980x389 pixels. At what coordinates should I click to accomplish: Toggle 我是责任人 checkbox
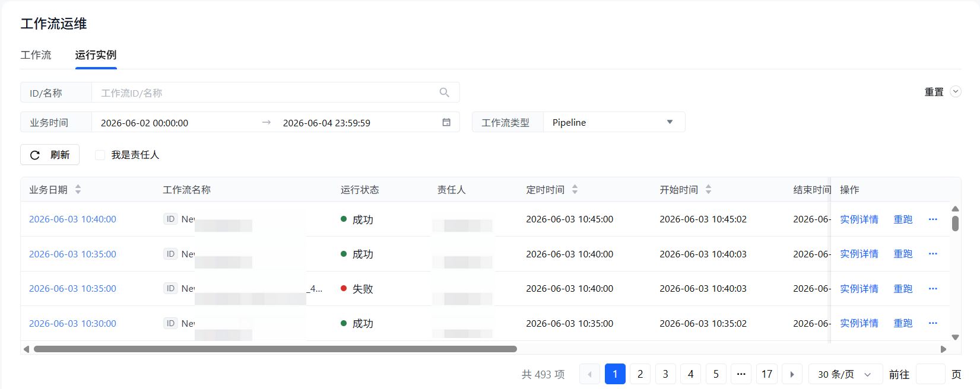click(x=100, y=155)
